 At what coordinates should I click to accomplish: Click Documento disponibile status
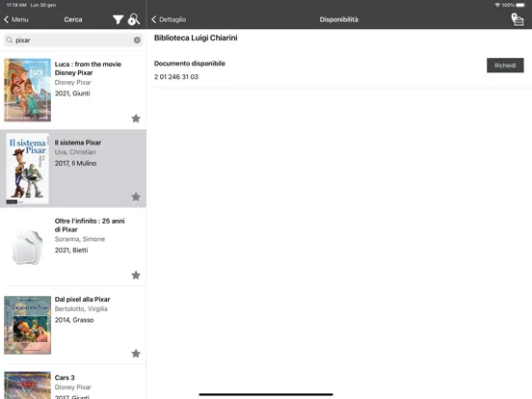pyautogui.click(x=190, y=64)
